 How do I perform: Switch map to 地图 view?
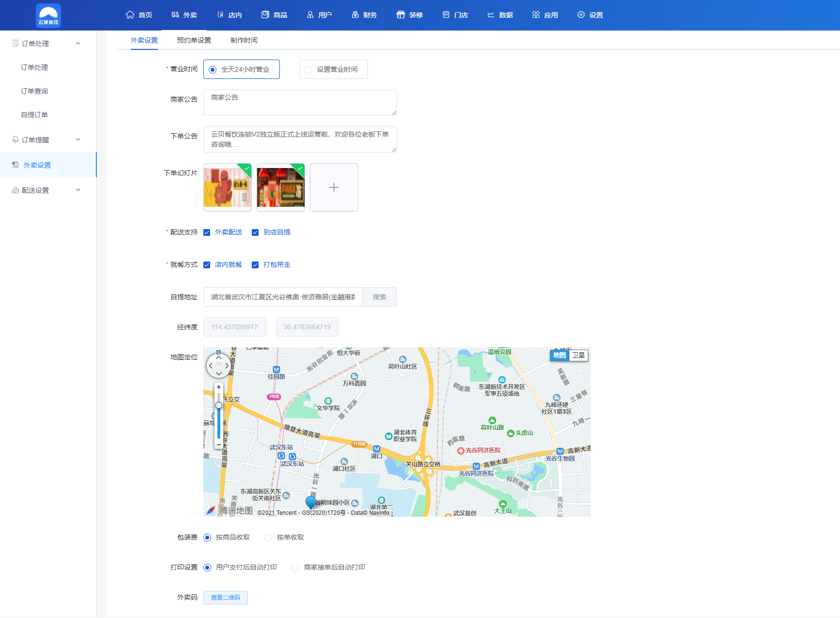pos(560,355)
